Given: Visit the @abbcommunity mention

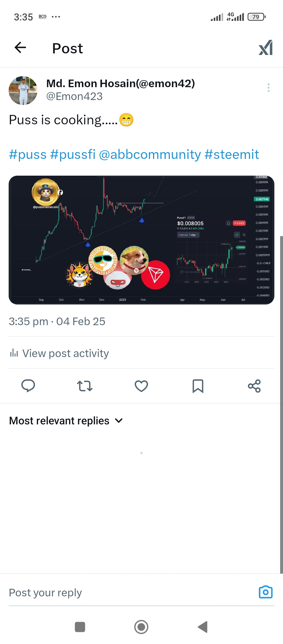Looking at the screenshot, I should coord(150,154).
